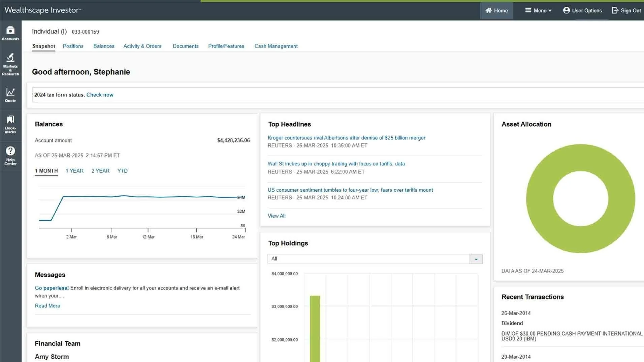Click the DIV OF $30.00 transaction description
Screen dimensions: 644x362
pos(572,336)
